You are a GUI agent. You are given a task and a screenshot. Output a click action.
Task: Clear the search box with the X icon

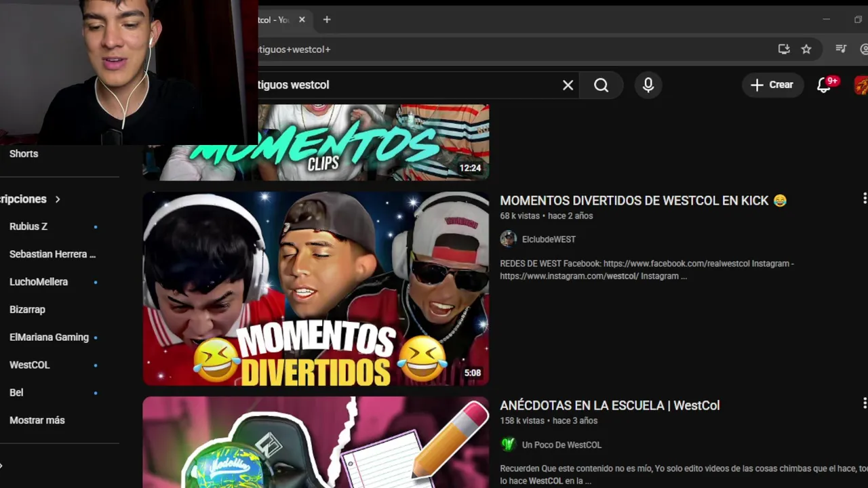point(568,85)
